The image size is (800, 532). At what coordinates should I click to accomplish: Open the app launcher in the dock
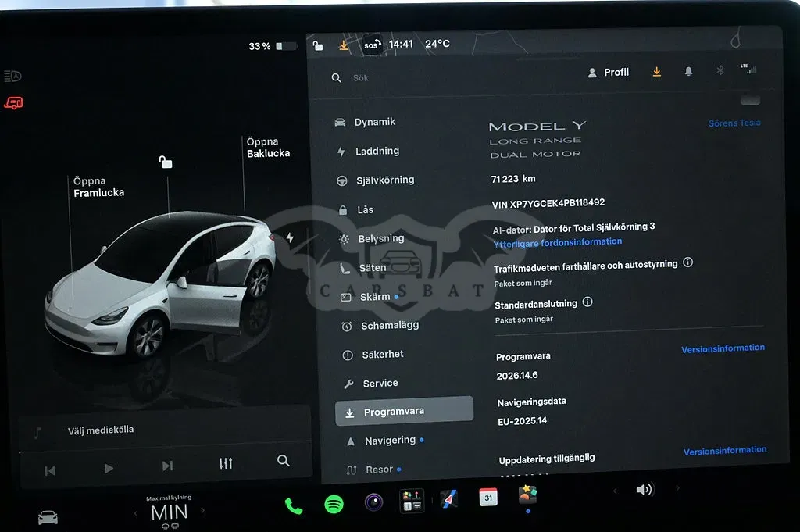click(412, 501)
